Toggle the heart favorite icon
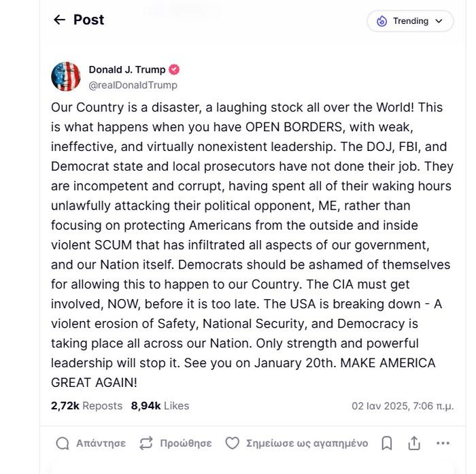This screenshot has height=474, width=476. click(x=233, y=443)
